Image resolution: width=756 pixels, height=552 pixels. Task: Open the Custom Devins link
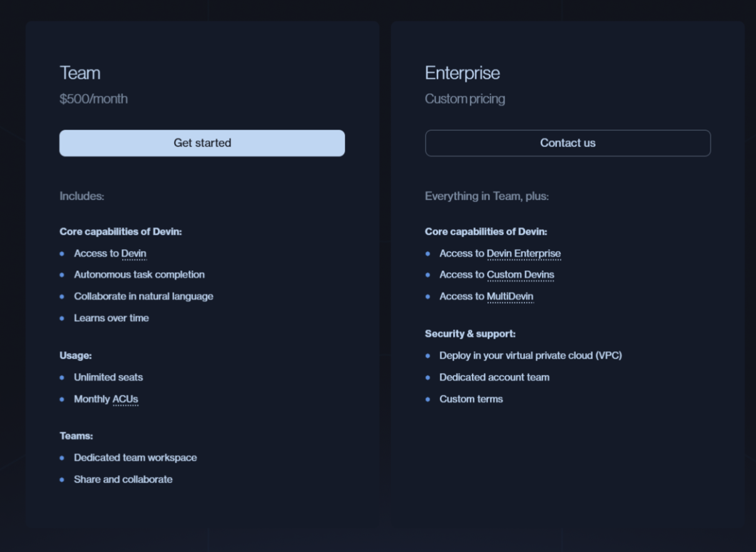[521, 275]
